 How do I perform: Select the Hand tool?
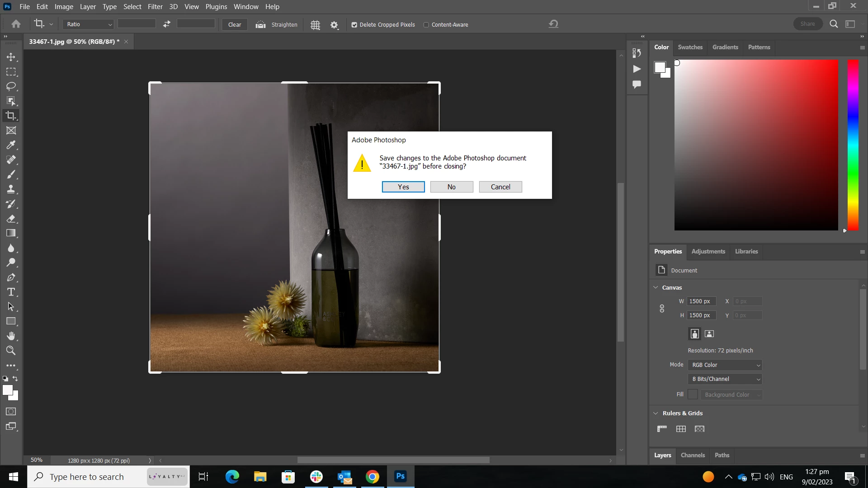(11, 336)
